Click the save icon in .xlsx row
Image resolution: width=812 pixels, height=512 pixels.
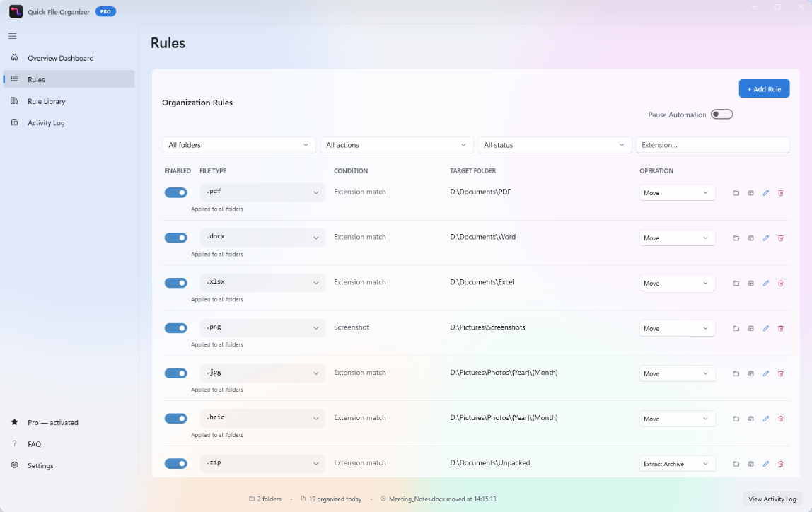751,283
